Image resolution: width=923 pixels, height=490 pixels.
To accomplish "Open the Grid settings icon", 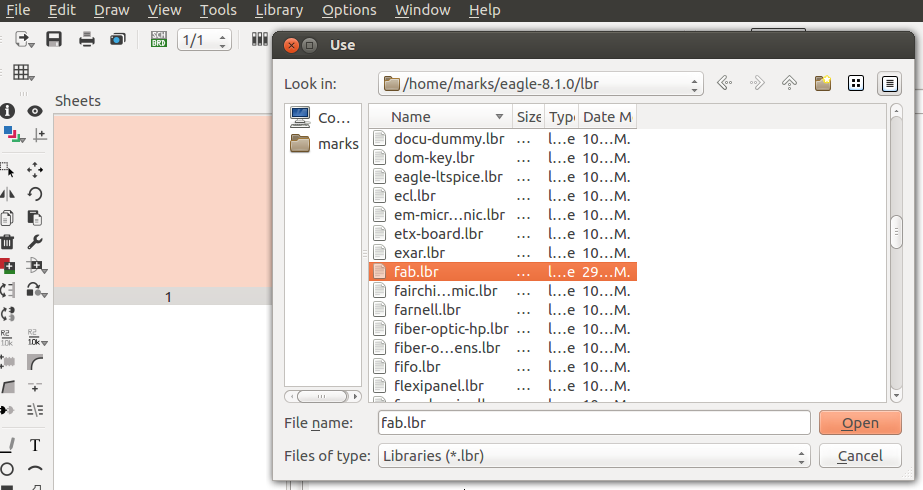I will coord(24,72).
